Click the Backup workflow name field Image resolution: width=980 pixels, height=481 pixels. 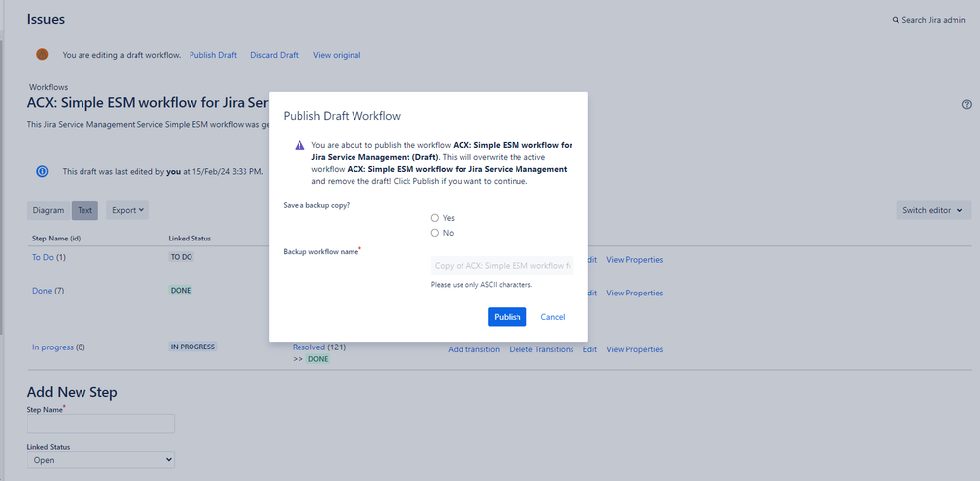(503, 265)
